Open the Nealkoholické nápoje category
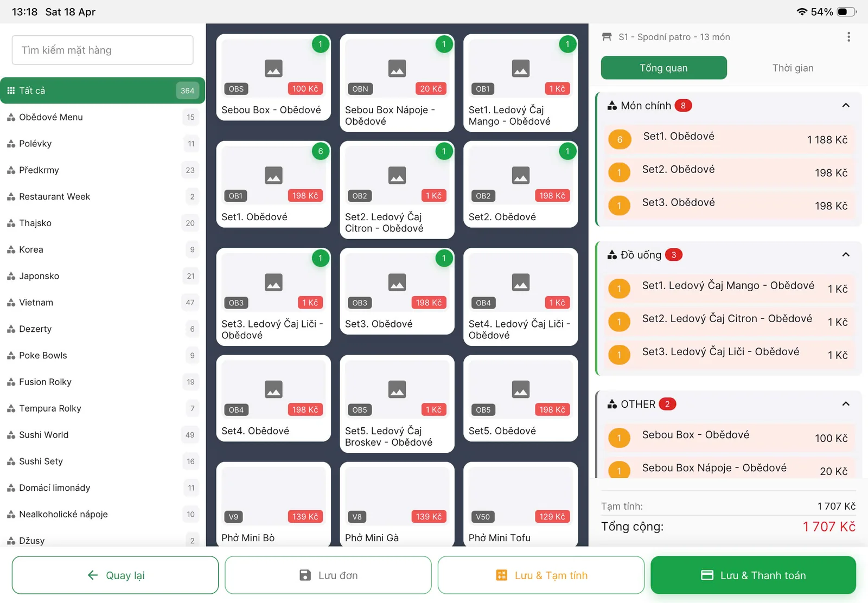 tap(103, 515)
